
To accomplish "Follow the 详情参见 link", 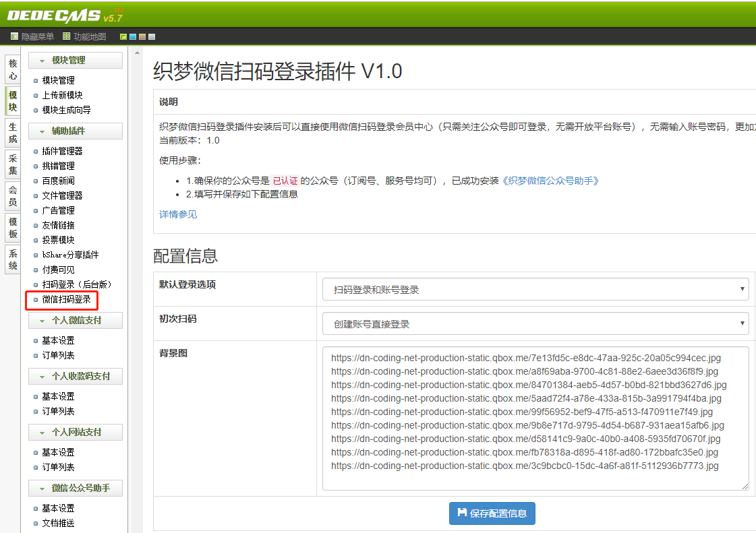I will point(178,214).
